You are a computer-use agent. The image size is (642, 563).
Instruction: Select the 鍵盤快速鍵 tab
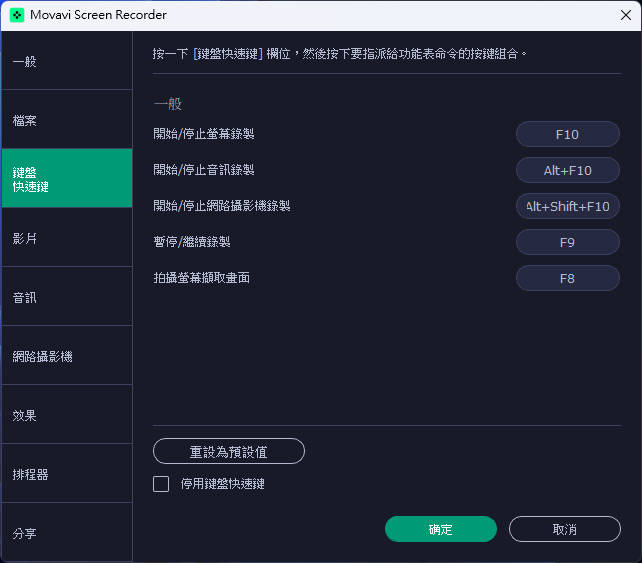click(x=67, y=179)
